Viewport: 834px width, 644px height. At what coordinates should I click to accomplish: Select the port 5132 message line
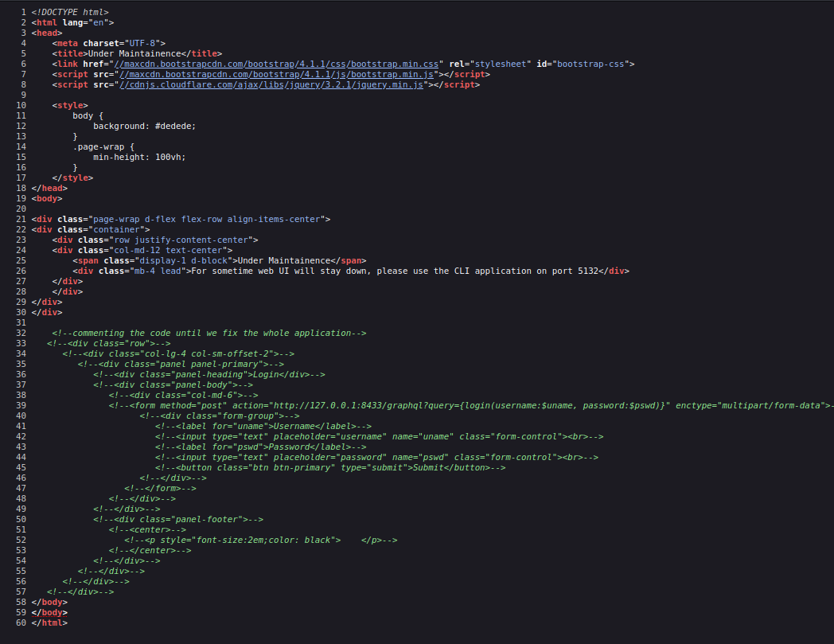(351, 271)
